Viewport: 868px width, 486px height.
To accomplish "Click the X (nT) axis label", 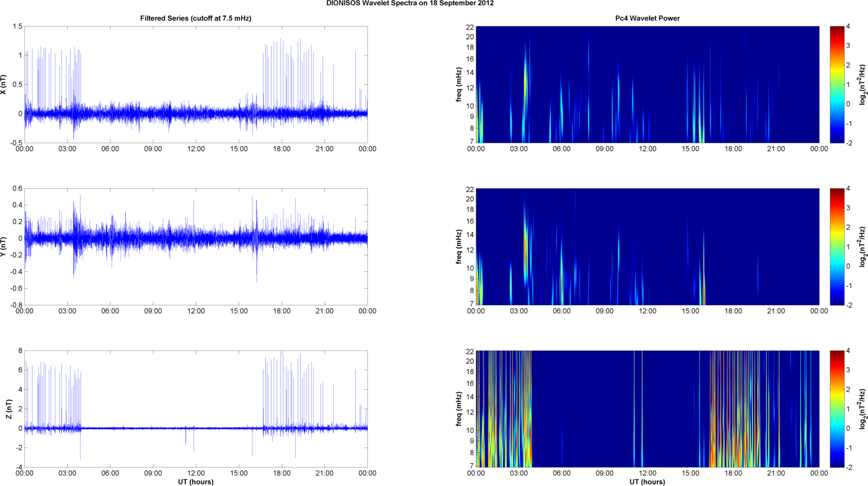I will click(3, 85).
